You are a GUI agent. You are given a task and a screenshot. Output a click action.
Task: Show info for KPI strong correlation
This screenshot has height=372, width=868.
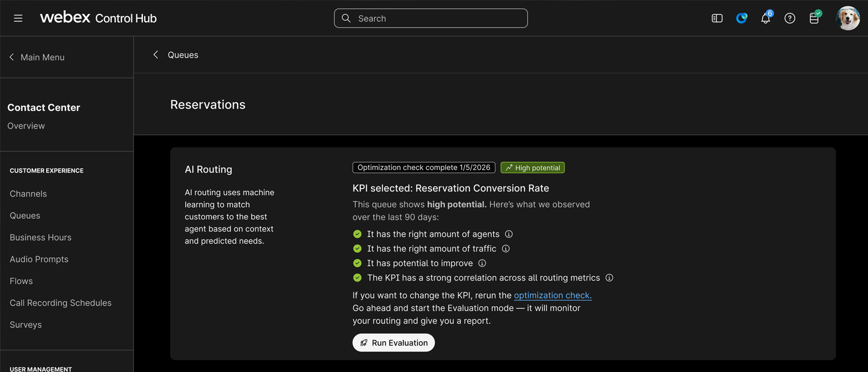[x=609, y=278]
